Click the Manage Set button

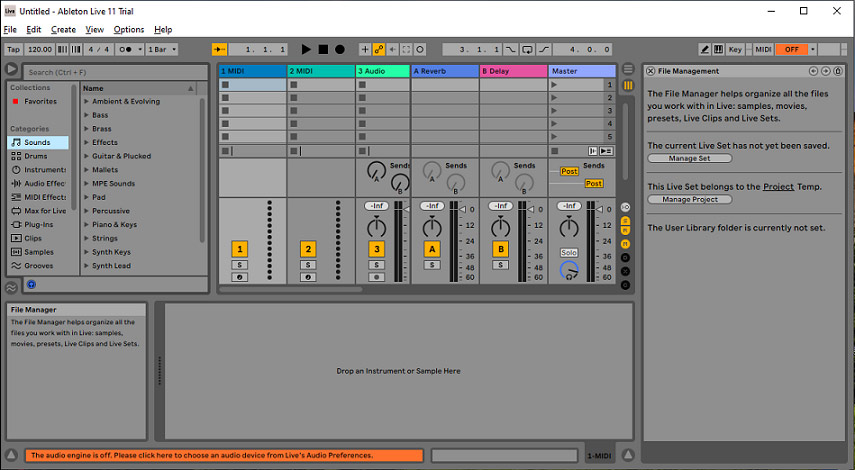click(x=690, y=158)
